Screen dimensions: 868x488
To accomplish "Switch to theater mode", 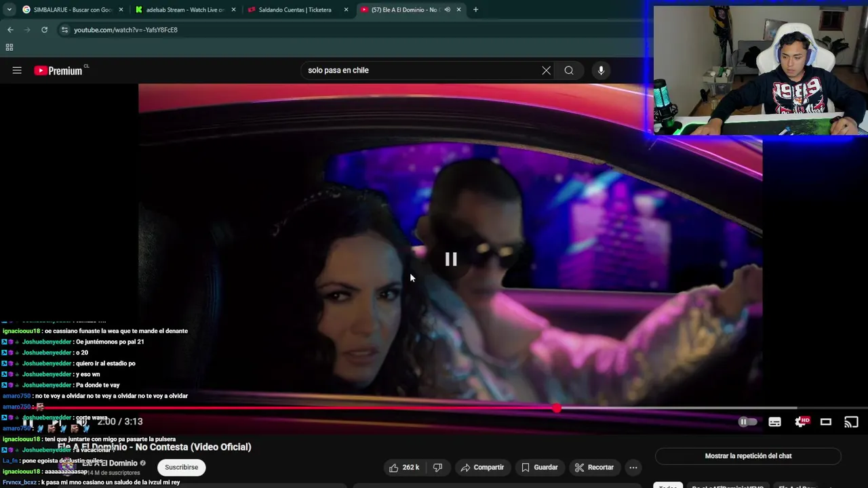I will coord(826,422).
